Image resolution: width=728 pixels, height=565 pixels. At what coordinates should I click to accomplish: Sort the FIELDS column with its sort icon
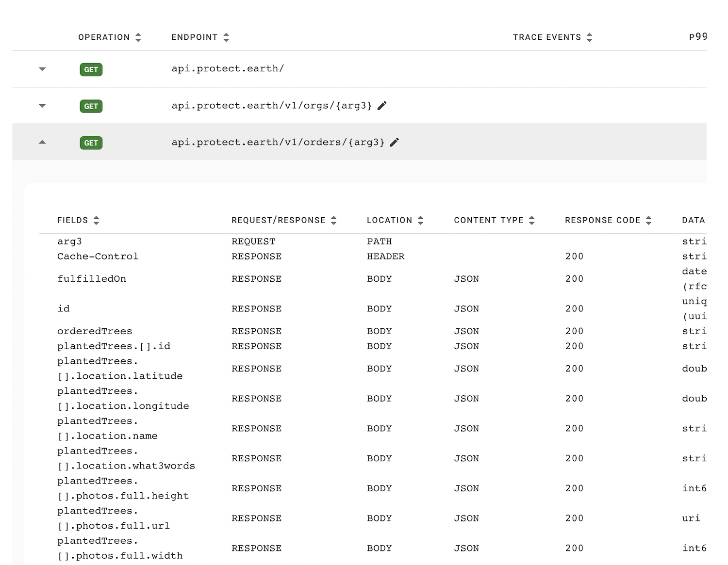[96, 220]
